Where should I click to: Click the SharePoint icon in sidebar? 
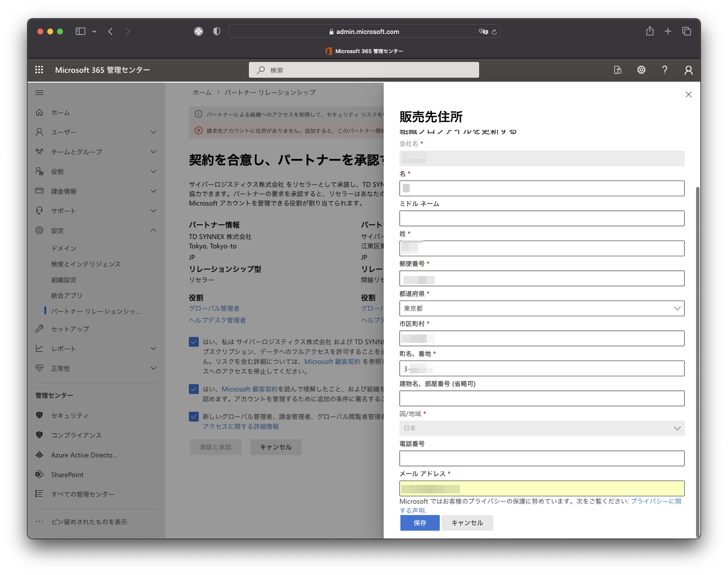click(39, 474)
